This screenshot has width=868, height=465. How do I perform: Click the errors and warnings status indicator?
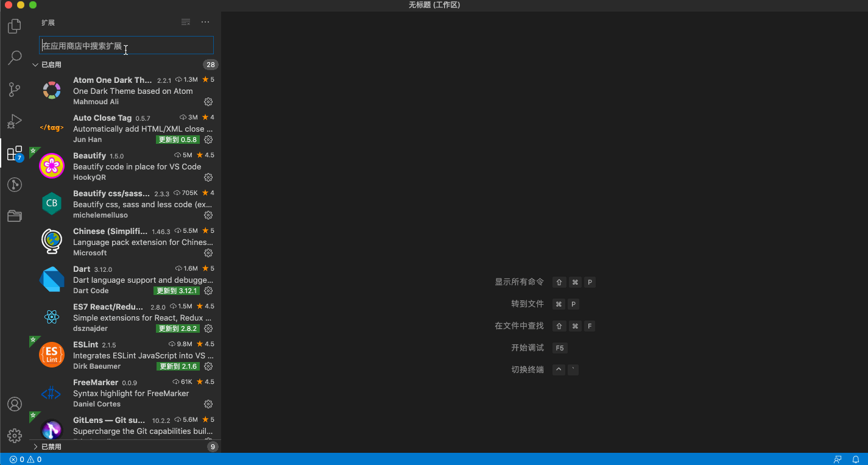pyautogui.click(x=26, y=460)
